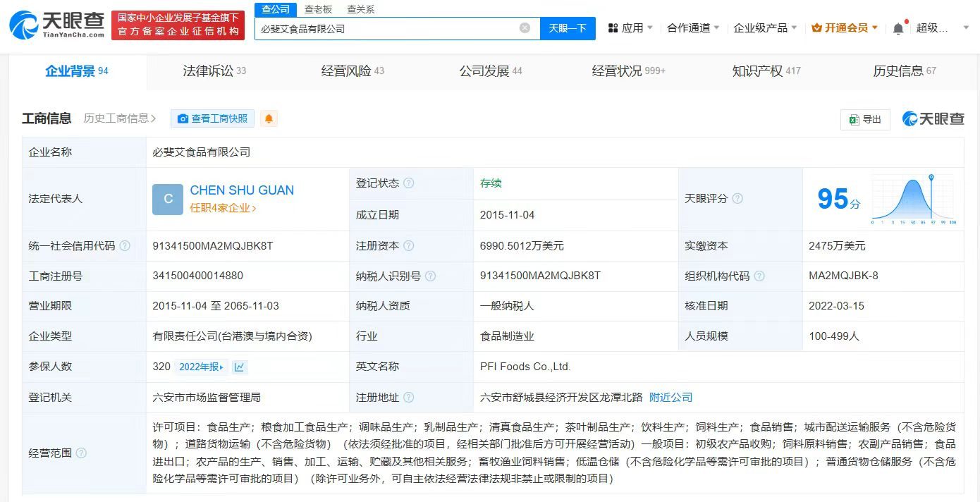Click the help icon next to 天眼评分
The height and width of the screenshot is (502, 980).
tap(737, 199)
